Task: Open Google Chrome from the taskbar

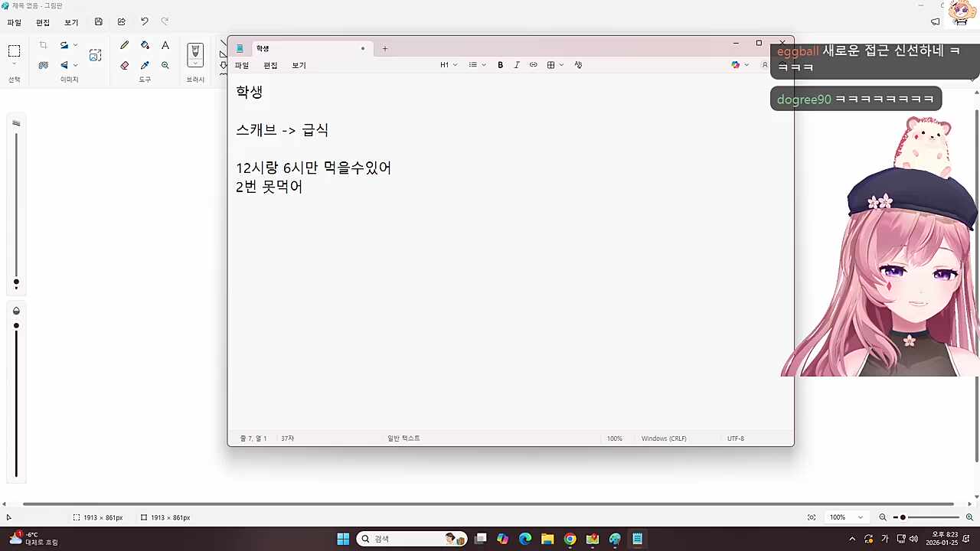Action: pyautogui.click(x=570, y=539)
